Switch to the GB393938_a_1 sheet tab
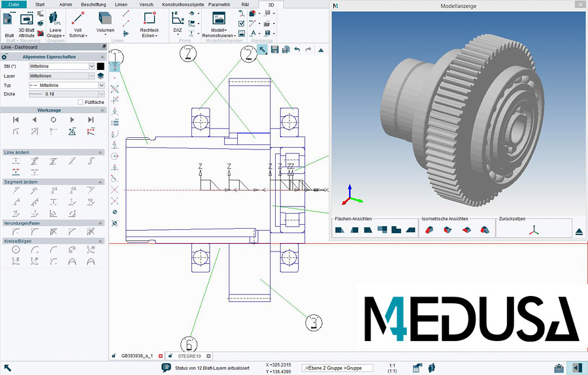The height and width of the screenshot is (375, 588). click(137, 356)
